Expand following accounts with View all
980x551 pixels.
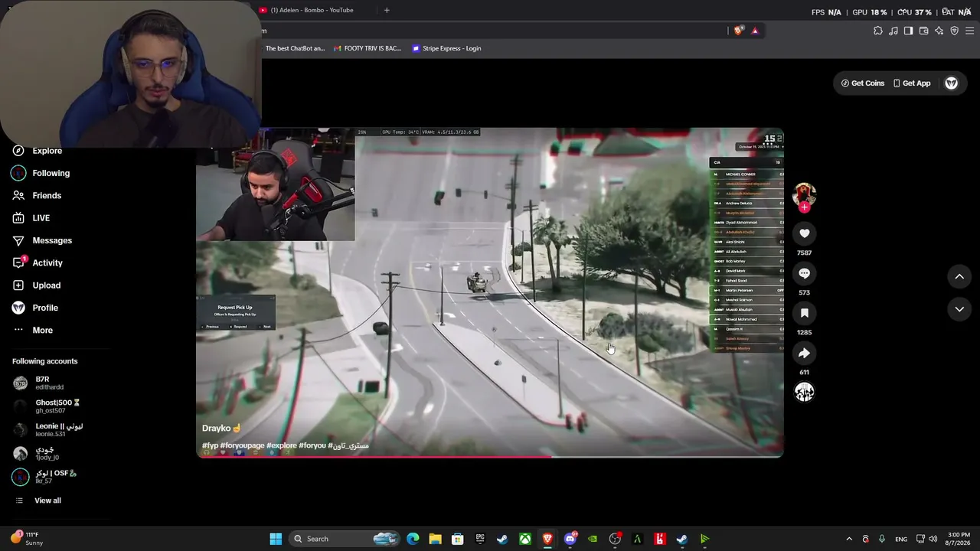pyautogui.click(x=38, y=500)
